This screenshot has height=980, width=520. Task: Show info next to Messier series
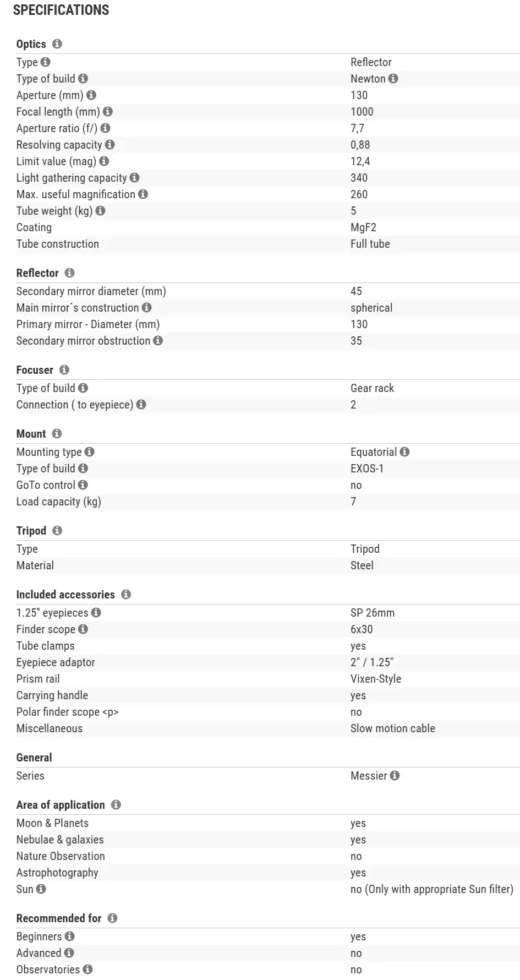[395, 776]
